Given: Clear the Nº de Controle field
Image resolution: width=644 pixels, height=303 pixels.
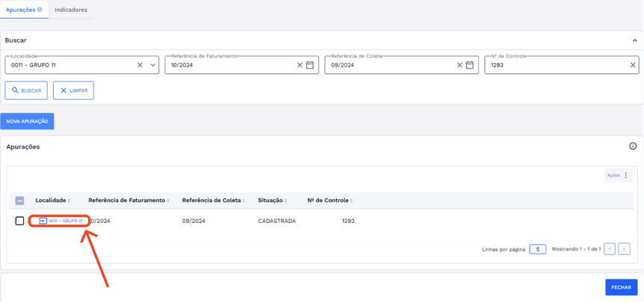Looking at the screenshot, I should coord(633,65).
